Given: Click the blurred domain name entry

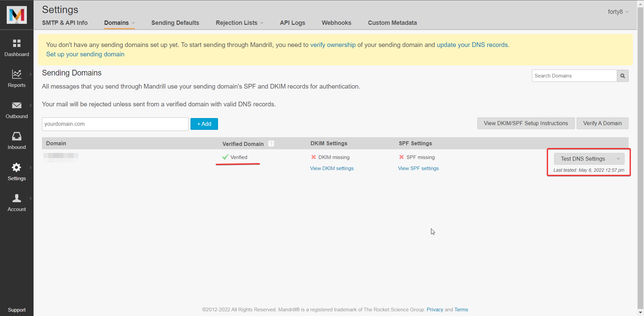Looking at the screenshot, I should click(x=61, y=157).
